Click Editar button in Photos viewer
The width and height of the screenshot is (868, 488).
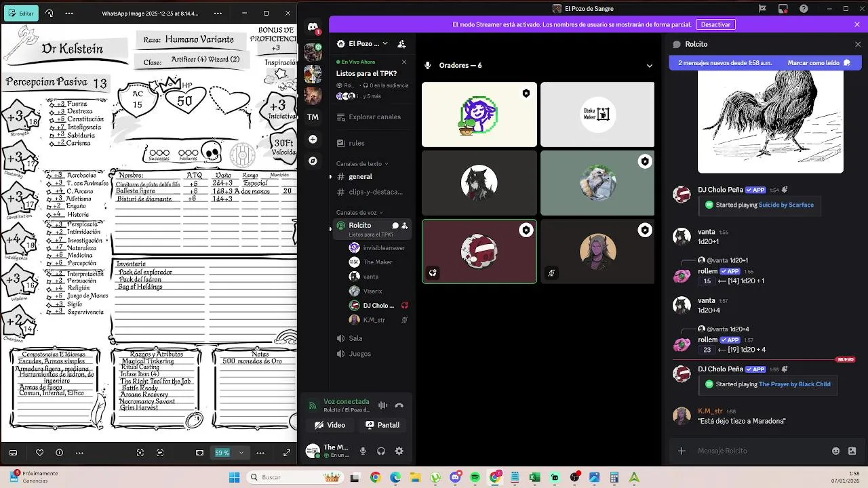tap(20, 13)
